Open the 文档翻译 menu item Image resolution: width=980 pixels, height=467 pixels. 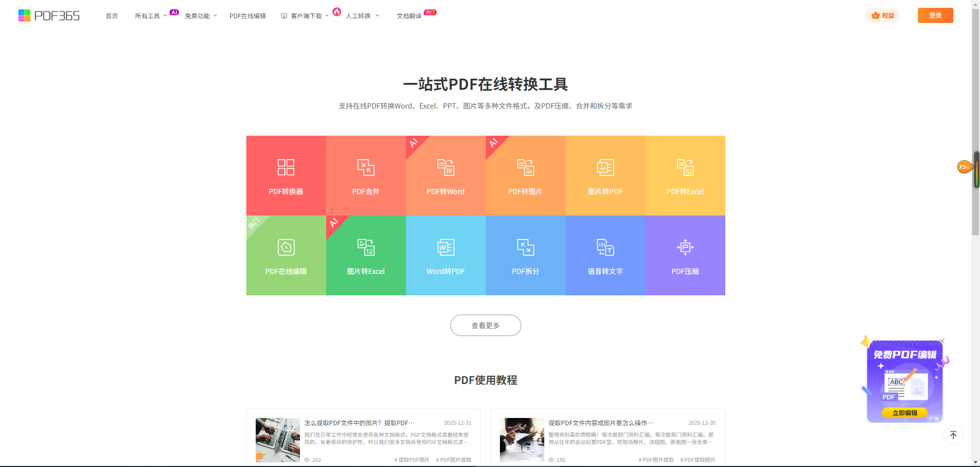[409, 16]
